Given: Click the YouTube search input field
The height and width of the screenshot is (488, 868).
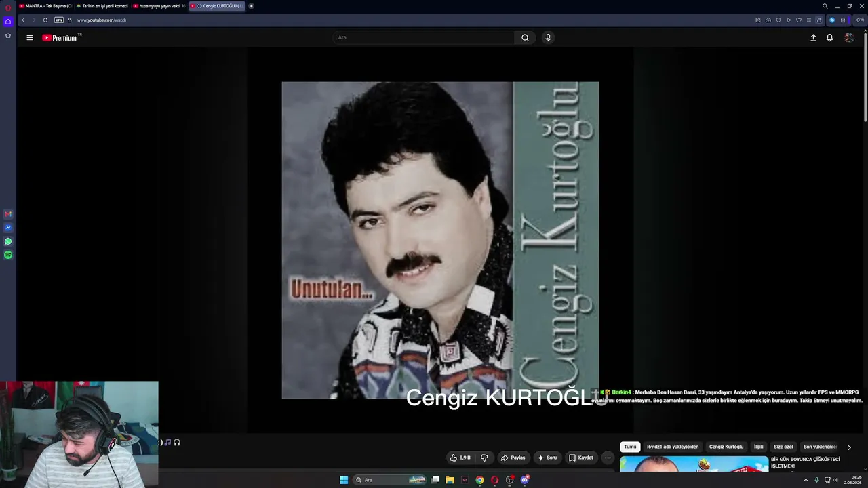Looking at the screenshot, I should [424, 38].
